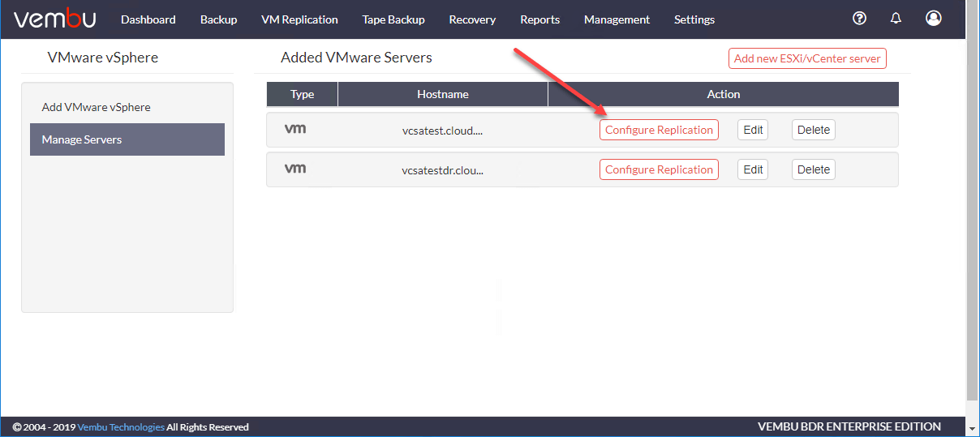980x437 pixels.
Task: Open the notifications bell icon
Action: (x=896, y=18)
